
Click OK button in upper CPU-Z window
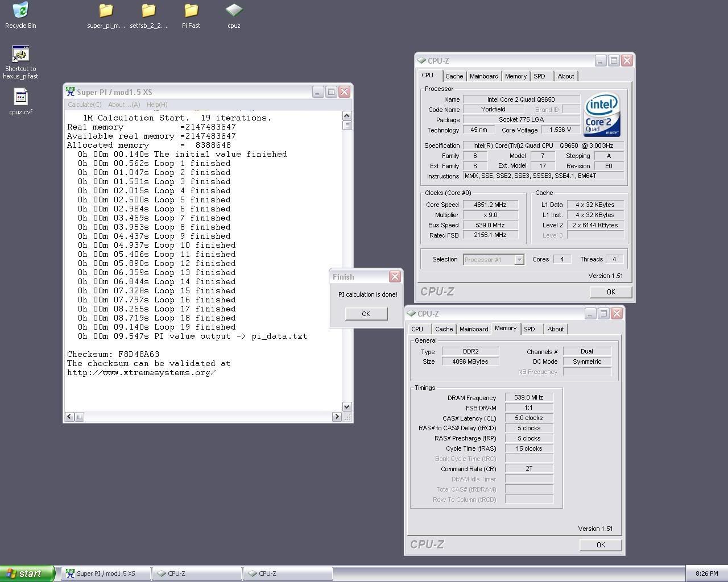611,292
